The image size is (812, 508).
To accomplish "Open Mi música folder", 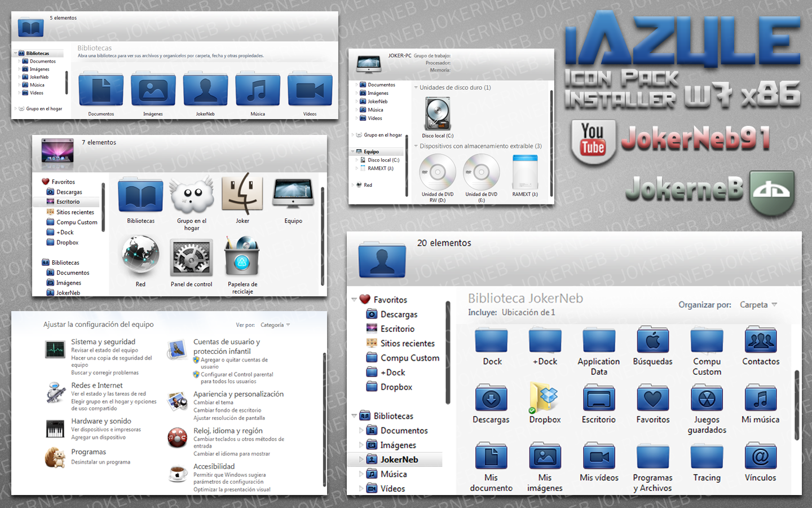I will coord(761,398).
